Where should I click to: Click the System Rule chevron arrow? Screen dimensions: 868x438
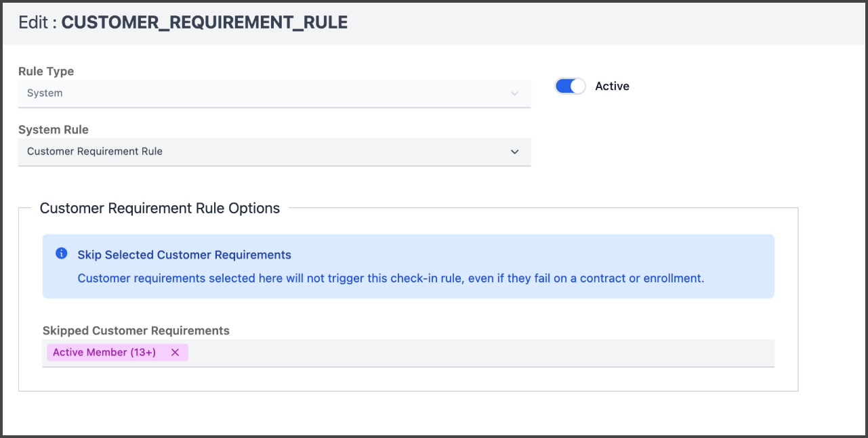(x=514, y=152)
